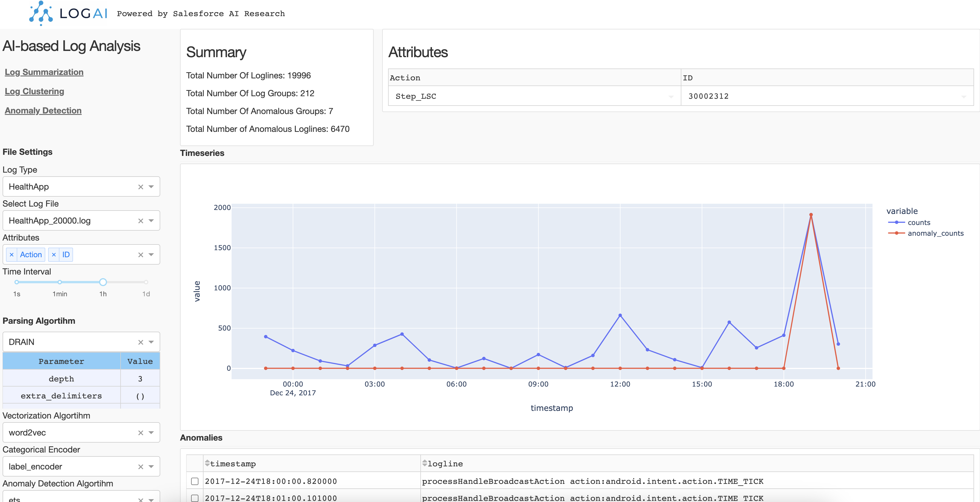Clear the DRAIN parsing algorithm with × icon
The image size is (980, 502).
140,342
